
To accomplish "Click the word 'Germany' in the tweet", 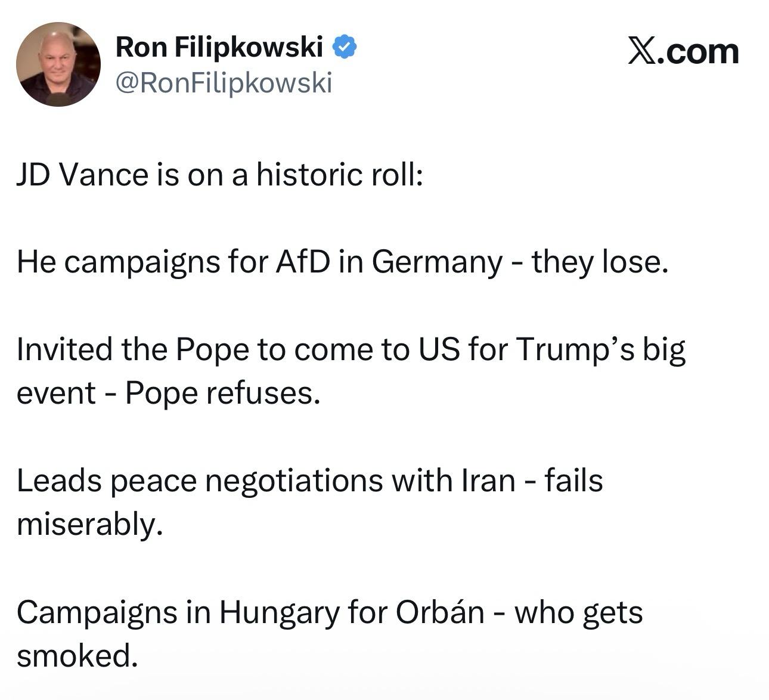I will pyautogui.click(x=437, y=262).
